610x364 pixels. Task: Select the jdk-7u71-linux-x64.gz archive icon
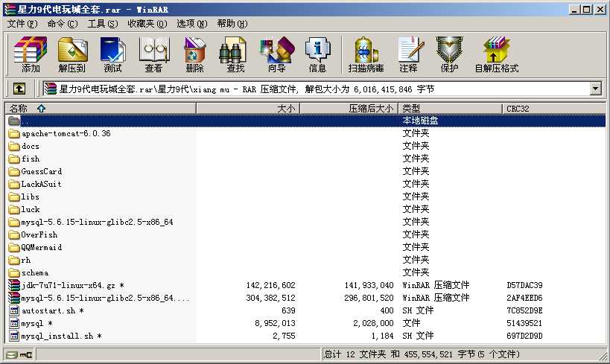pyautogui.click(x=14, y=285)
